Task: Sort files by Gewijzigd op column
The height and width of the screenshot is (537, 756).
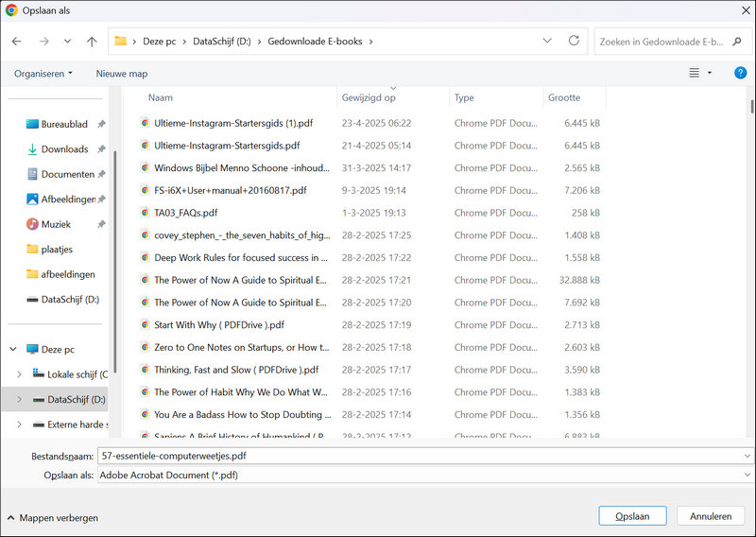Action: pos(369,97)
